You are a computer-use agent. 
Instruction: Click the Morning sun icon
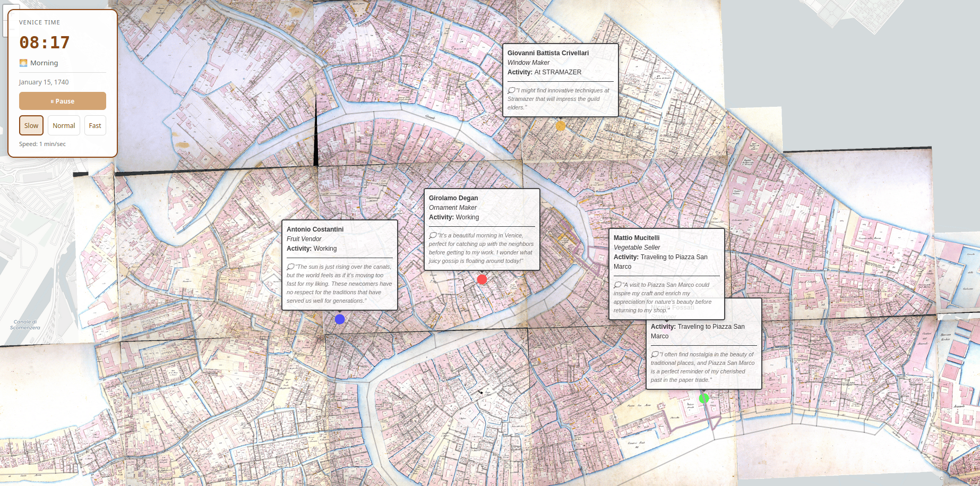(23, 63)
